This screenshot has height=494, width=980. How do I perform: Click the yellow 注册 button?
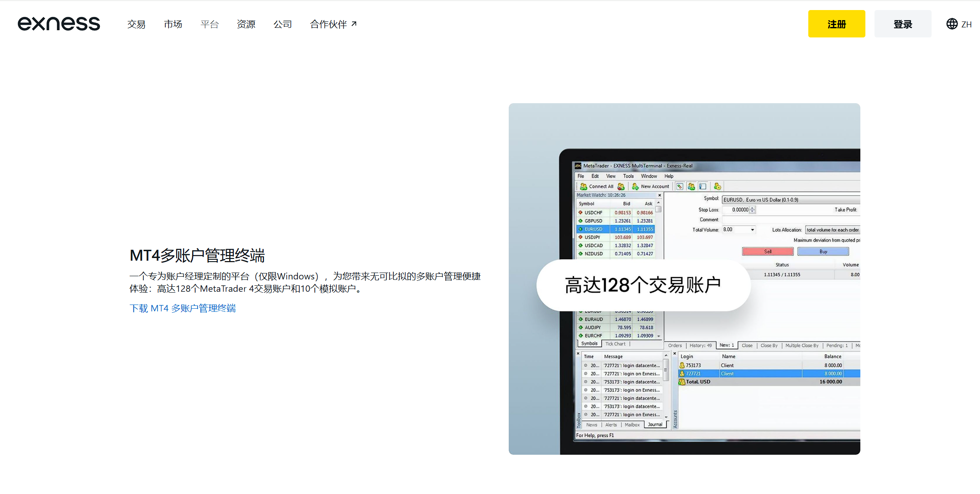pos(837,24)
